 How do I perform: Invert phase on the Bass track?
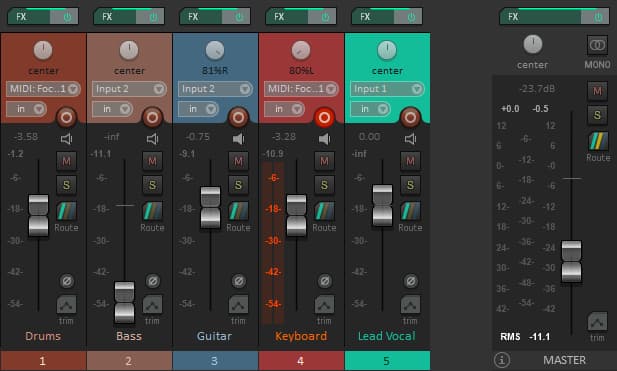pyautogui.click(x=153, y=281)
